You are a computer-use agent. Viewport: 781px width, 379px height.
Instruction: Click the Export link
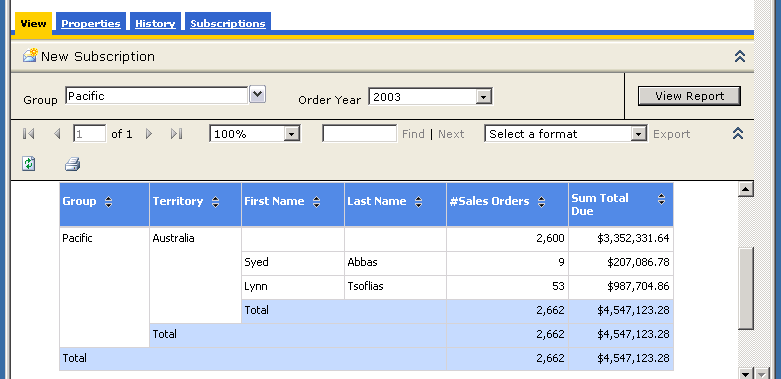[672, 134]
